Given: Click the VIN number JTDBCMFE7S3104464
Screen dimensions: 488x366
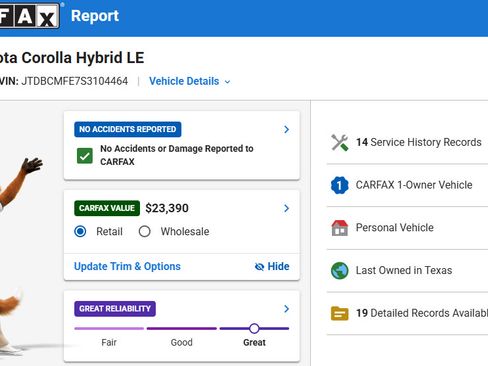Looking at the screenshot, I should (x=75, y=81).
